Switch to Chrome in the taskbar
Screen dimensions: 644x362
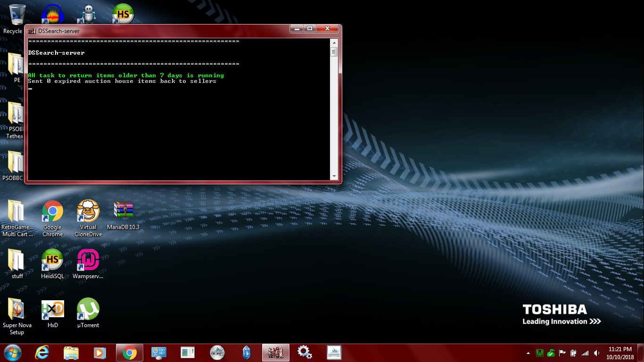click(129, 353)
